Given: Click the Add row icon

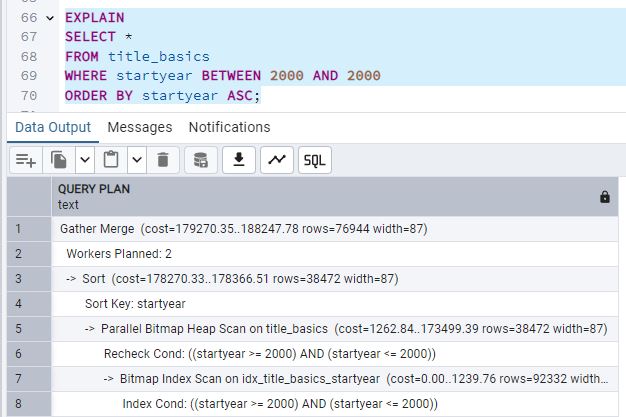Looking at the screenshot, I should click(26, 160).
